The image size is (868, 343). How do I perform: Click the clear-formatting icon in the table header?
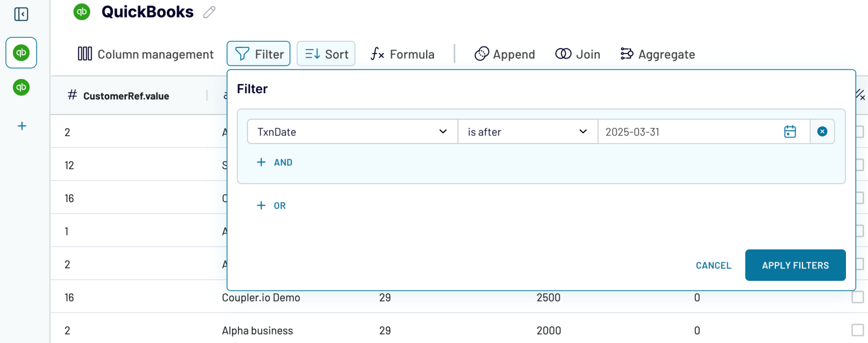pos(860,95)
